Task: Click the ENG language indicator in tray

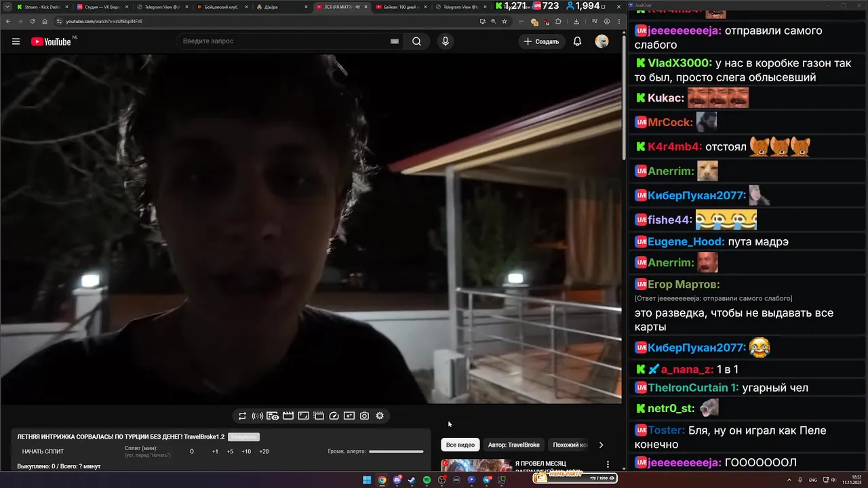Action: click(813, 480)
